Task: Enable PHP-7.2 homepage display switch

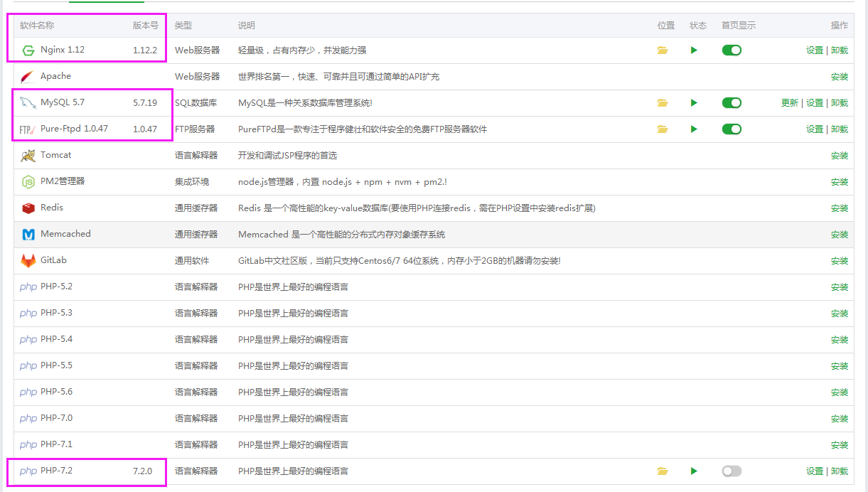Action: 732,471
